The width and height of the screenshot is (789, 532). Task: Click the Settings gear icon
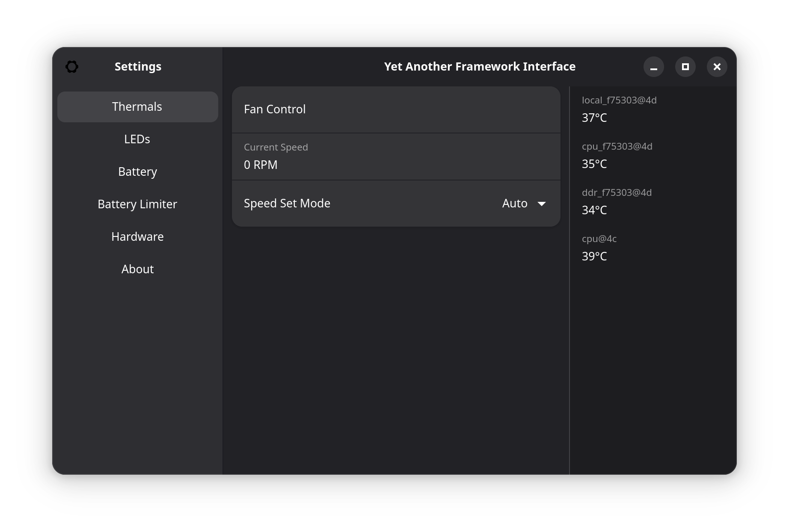72,67
